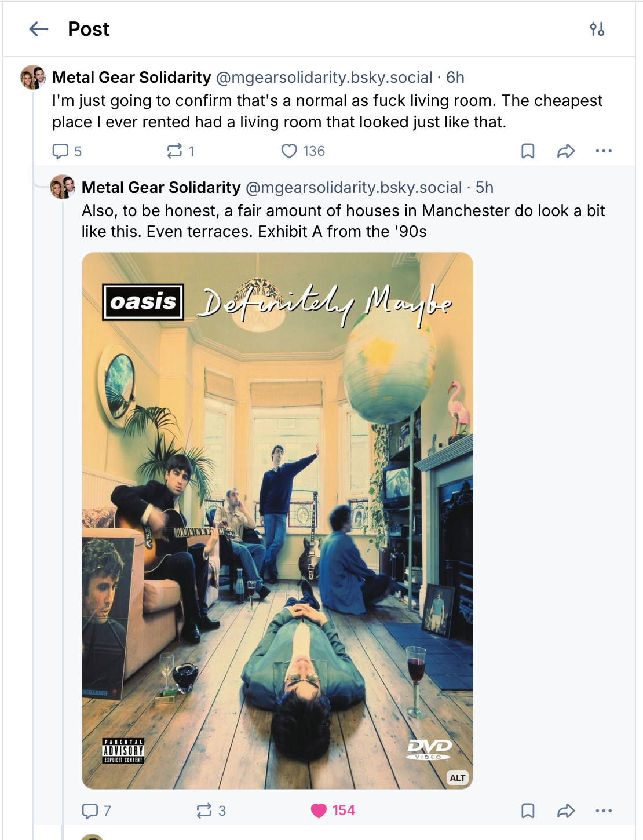Reply to the Oasis image post

coord(90,810)
